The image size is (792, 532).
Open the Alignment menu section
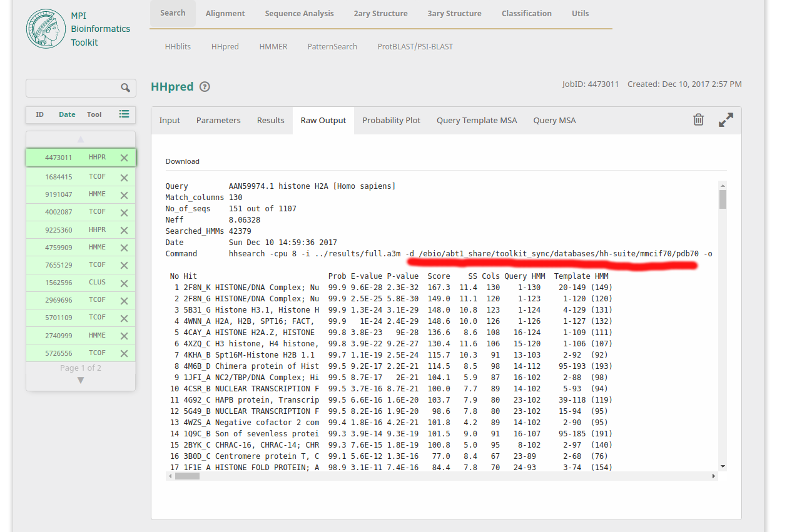point(225,13)
